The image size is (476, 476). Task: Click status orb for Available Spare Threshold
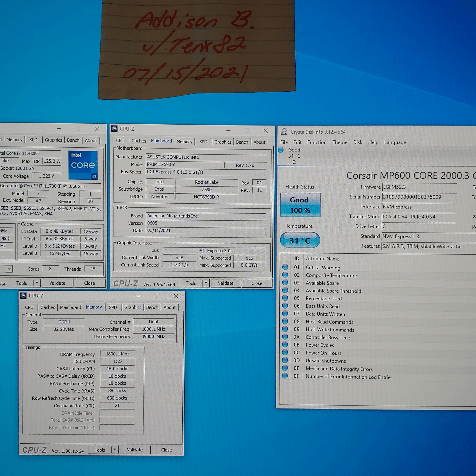[x=285, y=290]
